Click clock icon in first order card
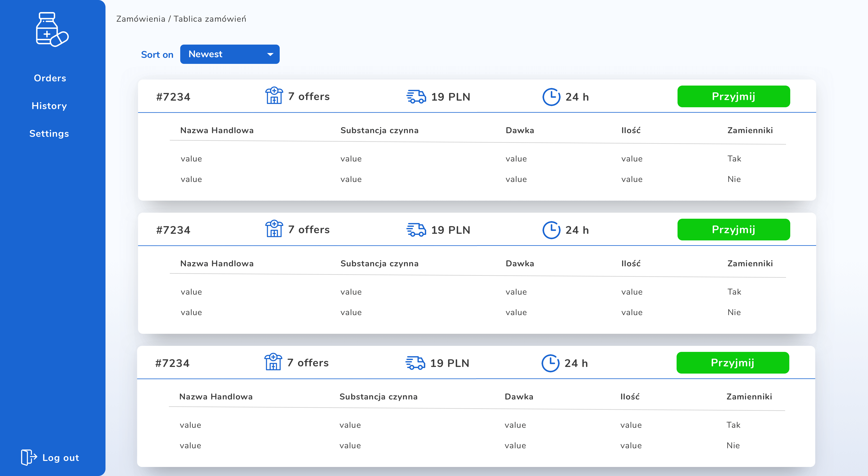This screenshot has width=868, height=476. [551, 97]
